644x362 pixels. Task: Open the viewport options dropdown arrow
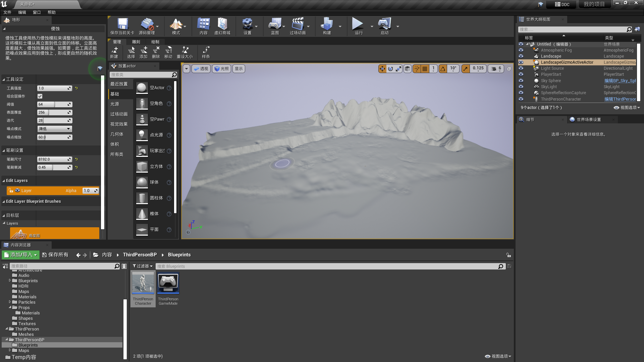186,69
